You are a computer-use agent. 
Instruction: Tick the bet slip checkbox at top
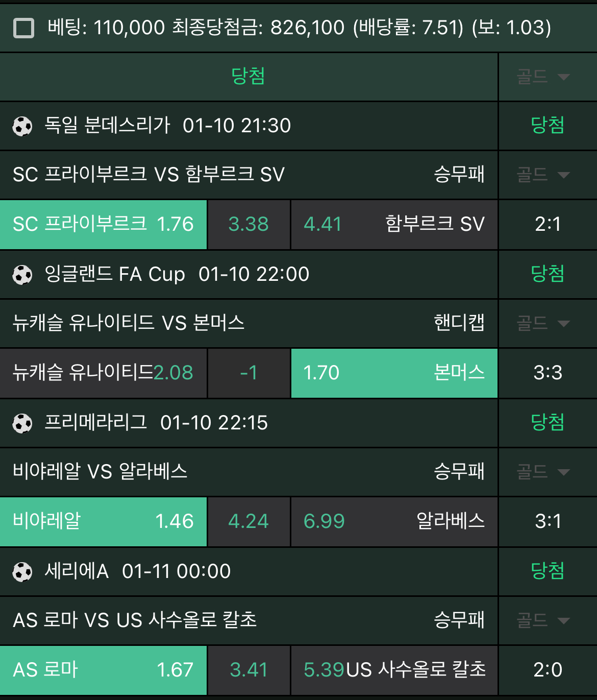point(23,28)
